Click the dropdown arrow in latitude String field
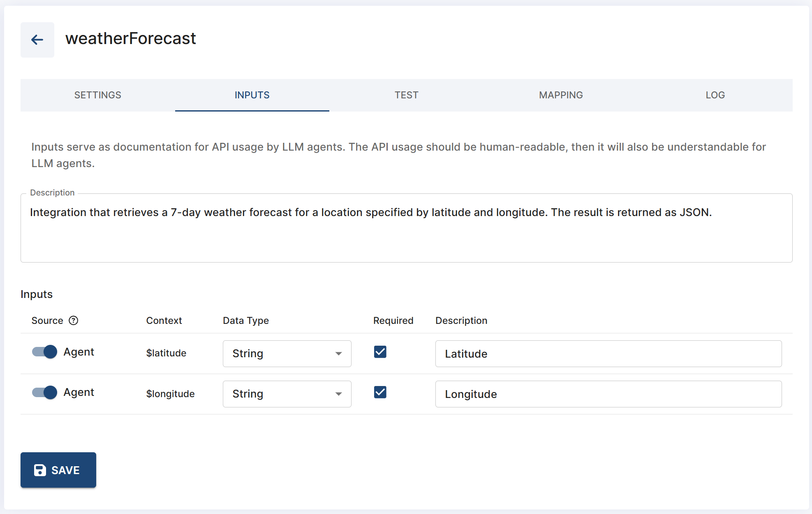Image resolution: width=812 pixels, height=514 pixels. 338,354
